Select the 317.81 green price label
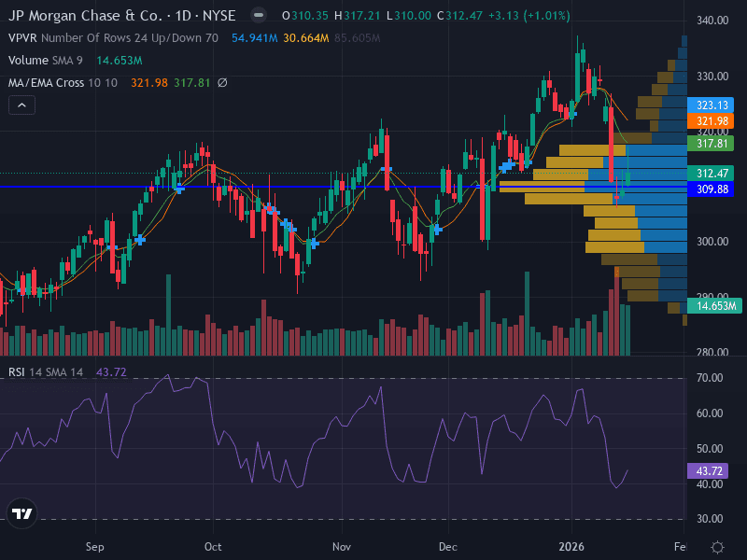 711,144
